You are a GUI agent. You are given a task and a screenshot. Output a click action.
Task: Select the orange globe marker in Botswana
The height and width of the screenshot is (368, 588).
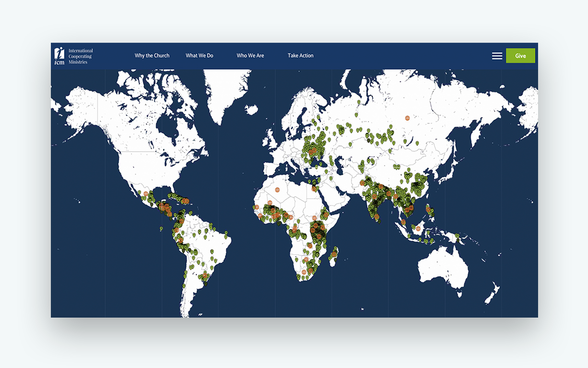pos(306,259)
